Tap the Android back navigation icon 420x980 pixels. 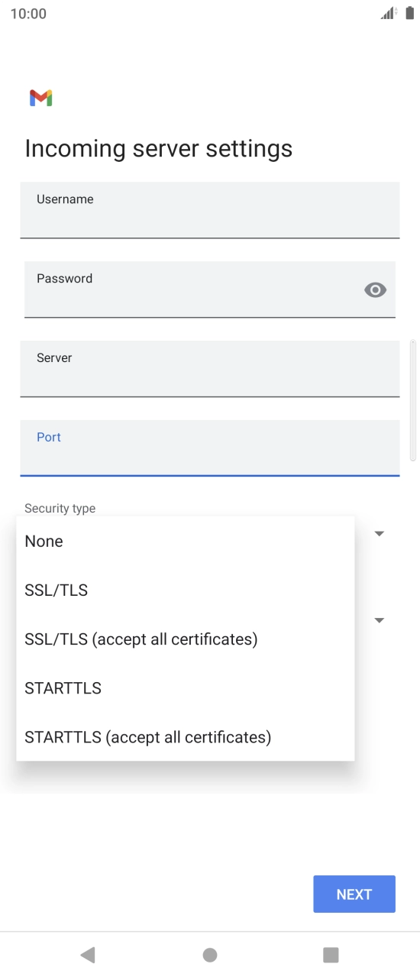(x=88, y=954)
